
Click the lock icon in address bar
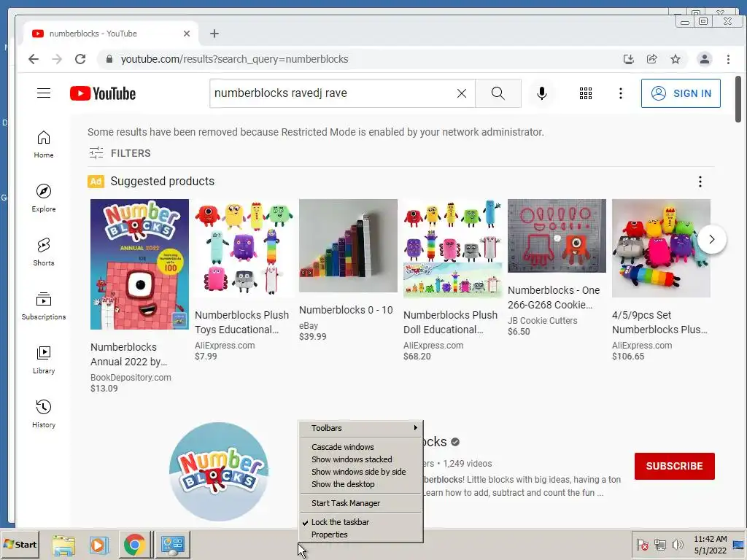coord(109,59)
